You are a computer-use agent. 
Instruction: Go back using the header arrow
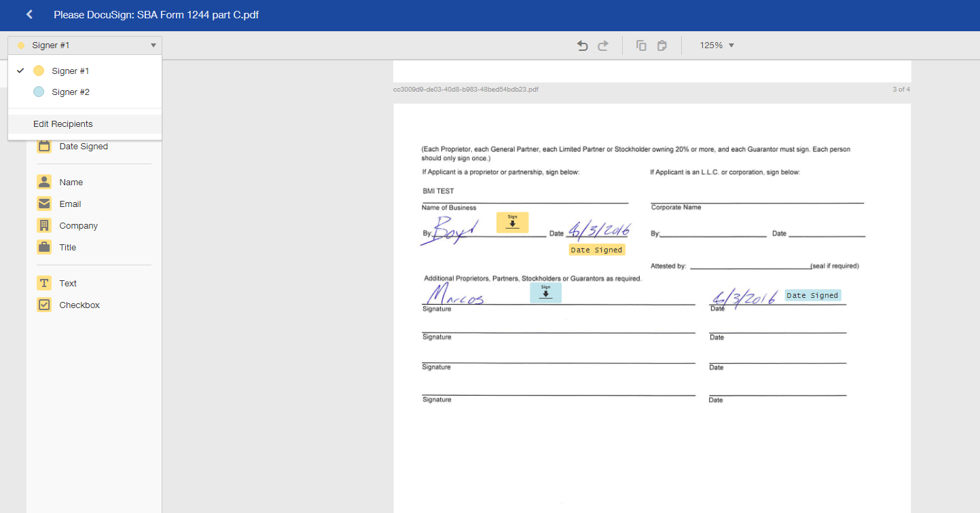click(x=29, y=14)
